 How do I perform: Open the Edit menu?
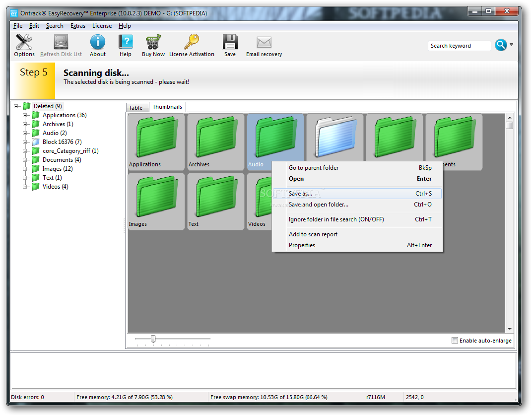coord(34,26)
